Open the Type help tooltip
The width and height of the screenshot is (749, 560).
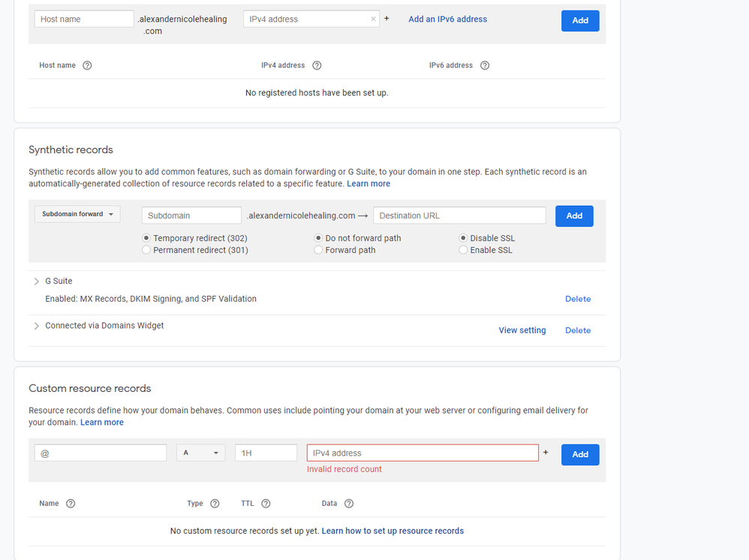215,503
